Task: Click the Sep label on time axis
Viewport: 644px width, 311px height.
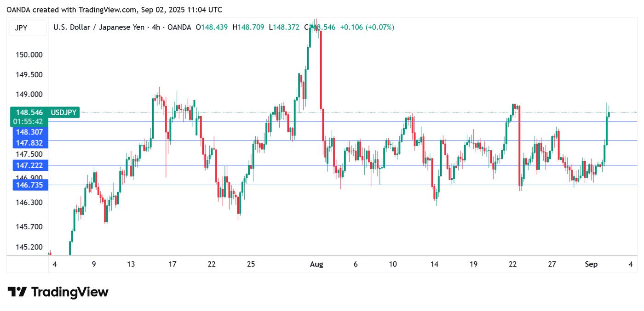Action: (x=591, y=264)
